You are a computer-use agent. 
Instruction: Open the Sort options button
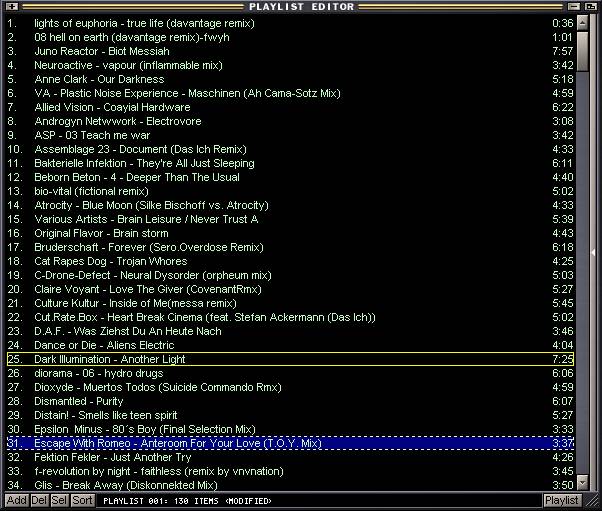pyautogui.click(x=82, y=500)
